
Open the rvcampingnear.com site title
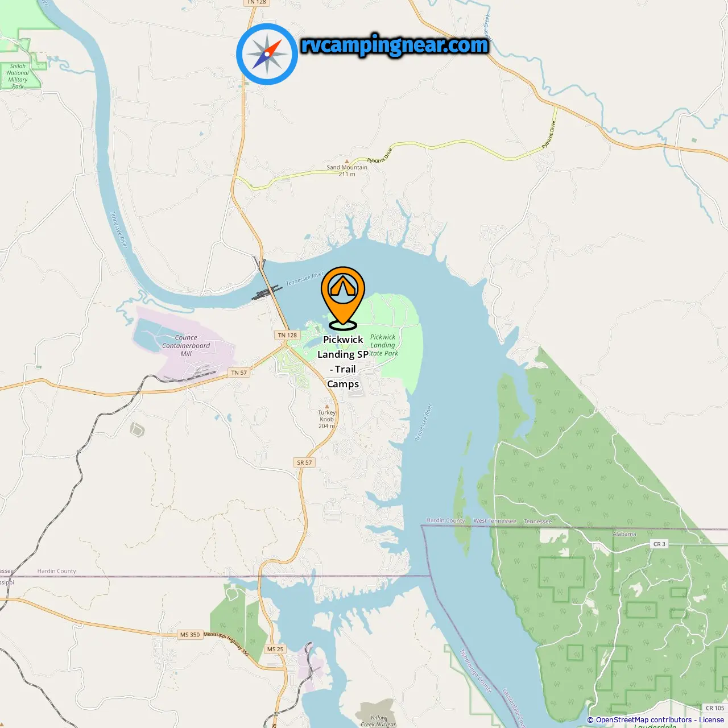pos(395,45)
